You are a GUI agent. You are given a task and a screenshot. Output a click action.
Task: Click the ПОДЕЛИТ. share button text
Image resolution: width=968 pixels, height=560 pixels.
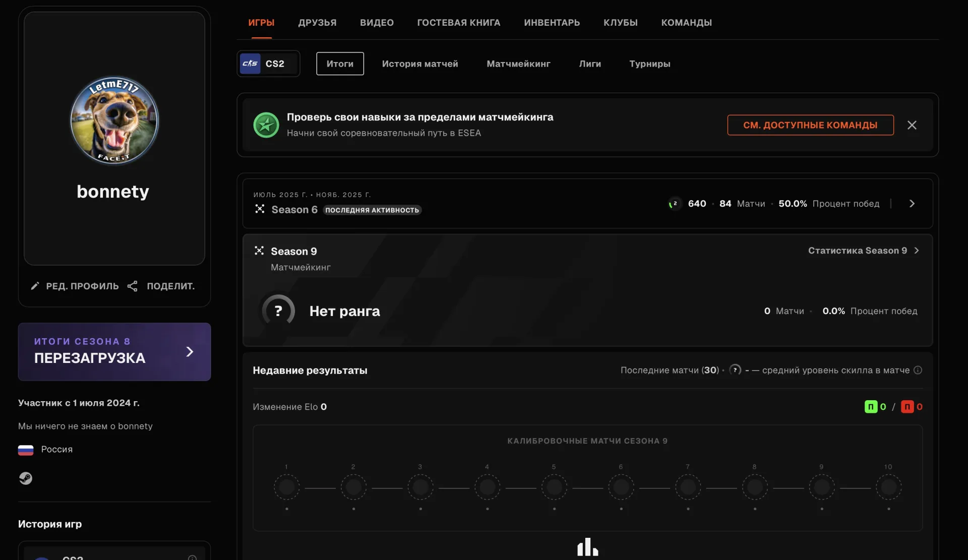coord(171,286)
